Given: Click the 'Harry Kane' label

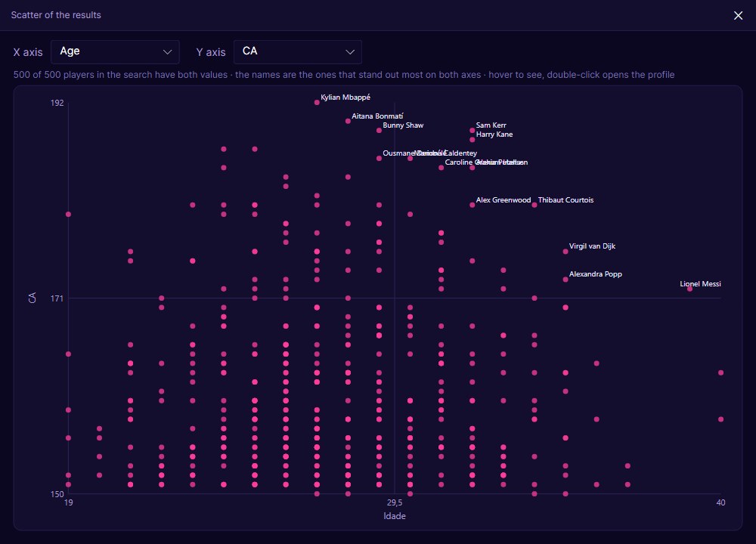Looking at the screenshot, I should tap(494, 134).
